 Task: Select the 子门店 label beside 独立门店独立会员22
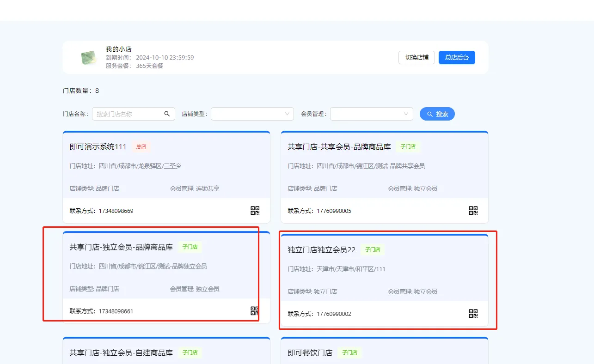[x=373, y=249]
